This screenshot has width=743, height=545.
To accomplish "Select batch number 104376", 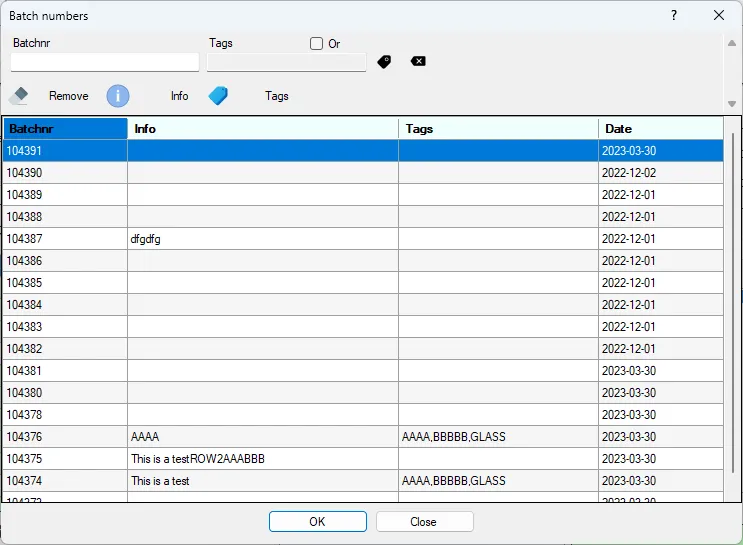I will point(65,437).
